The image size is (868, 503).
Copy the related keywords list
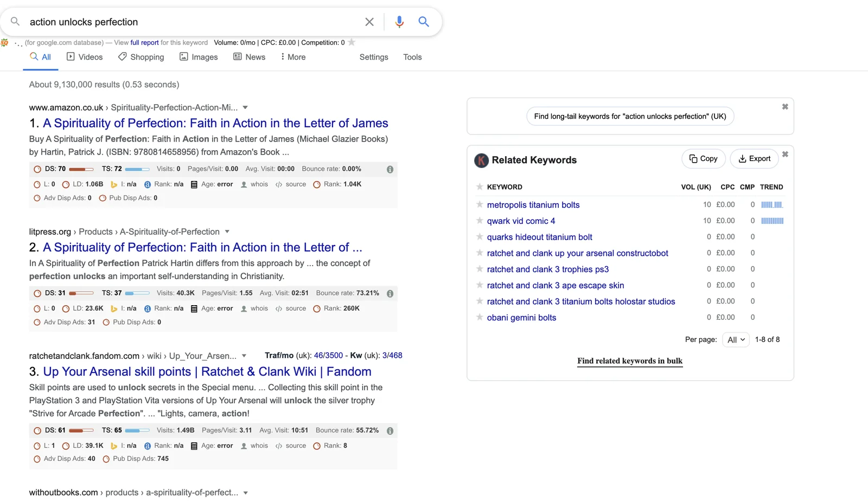click(704, 159)
